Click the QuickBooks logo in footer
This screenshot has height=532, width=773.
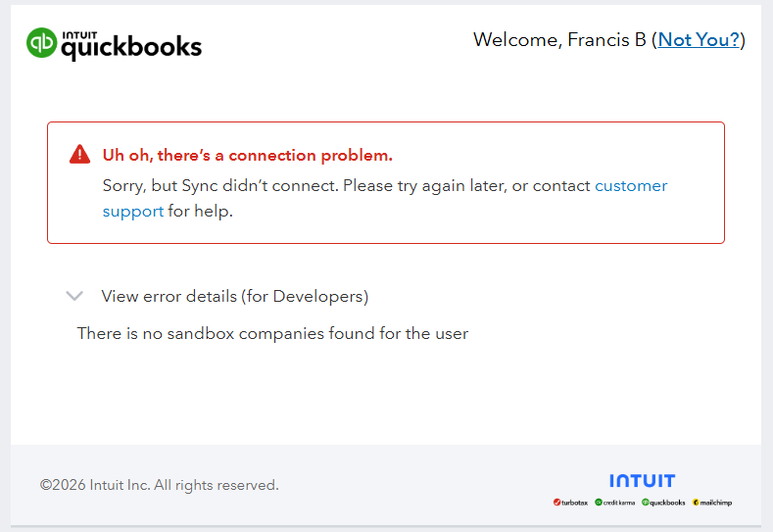coord(663,503)
